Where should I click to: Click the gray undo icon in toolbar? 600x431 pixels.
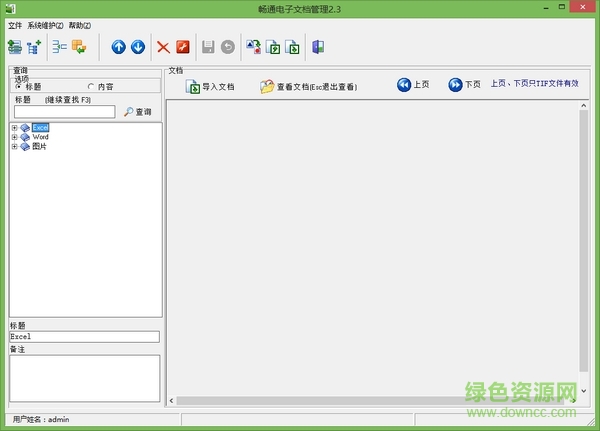pyautogui.click(x=227, y=47)
